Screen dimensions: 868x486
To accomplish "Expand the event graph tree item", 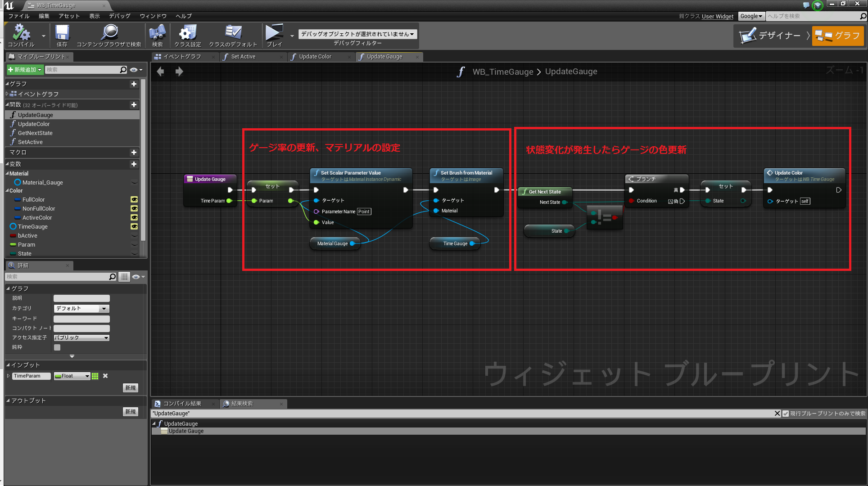I will 7,94.
